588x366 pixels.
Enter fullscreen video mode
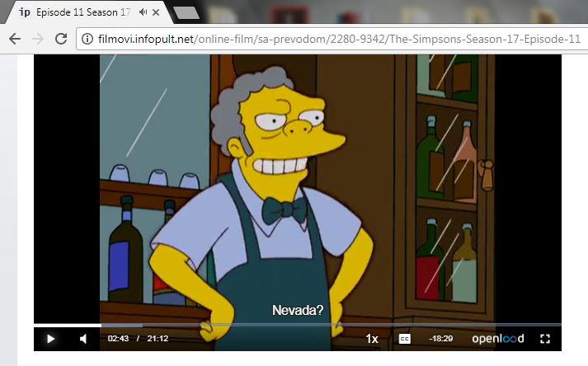[545, 339]
